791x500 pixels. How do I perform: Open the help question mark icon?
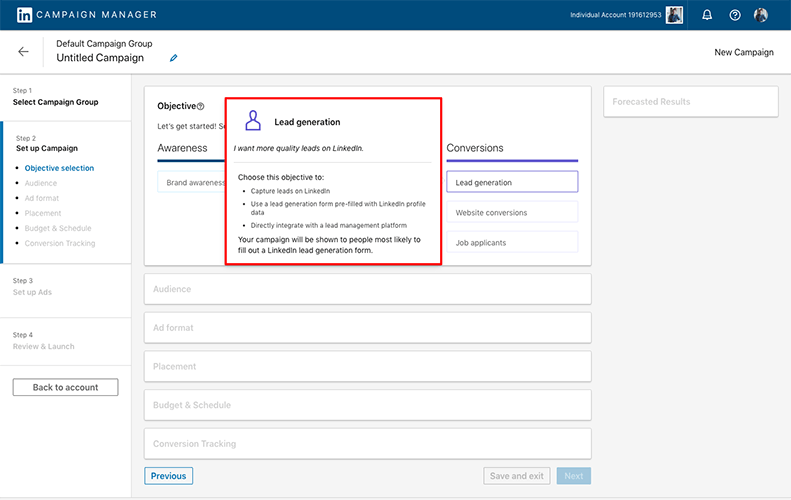pyautogui.click(x=734, y=15)
